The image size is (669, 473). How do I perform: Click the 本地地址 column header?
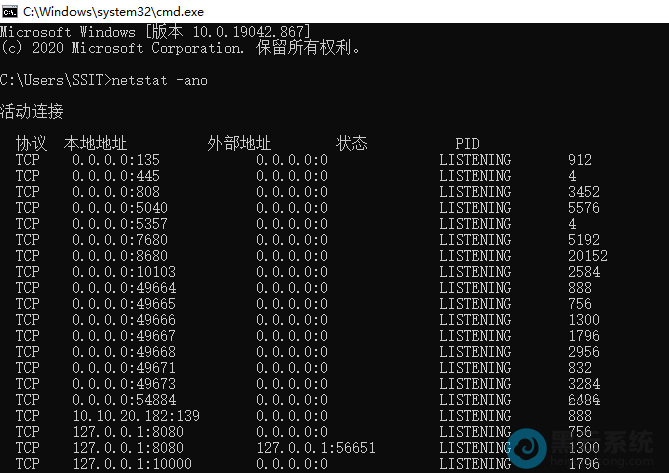(95, 144)
